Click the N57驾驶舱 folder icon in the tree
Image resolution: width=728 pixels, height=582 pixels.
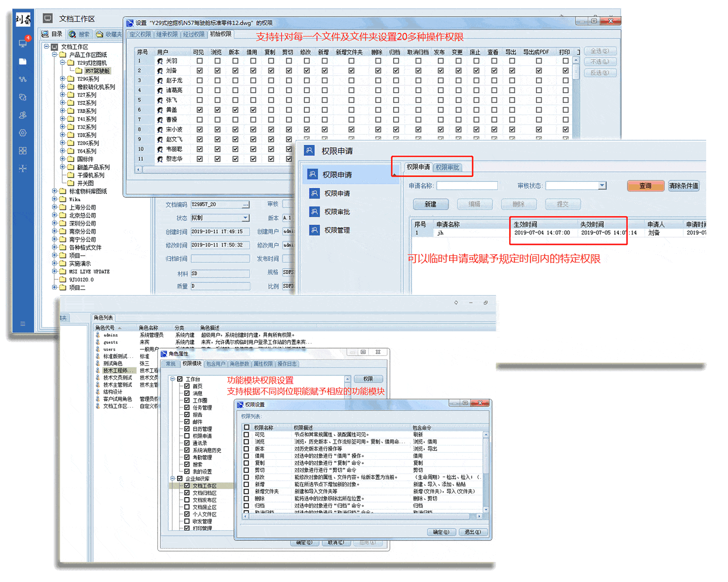tap(79, 71)
